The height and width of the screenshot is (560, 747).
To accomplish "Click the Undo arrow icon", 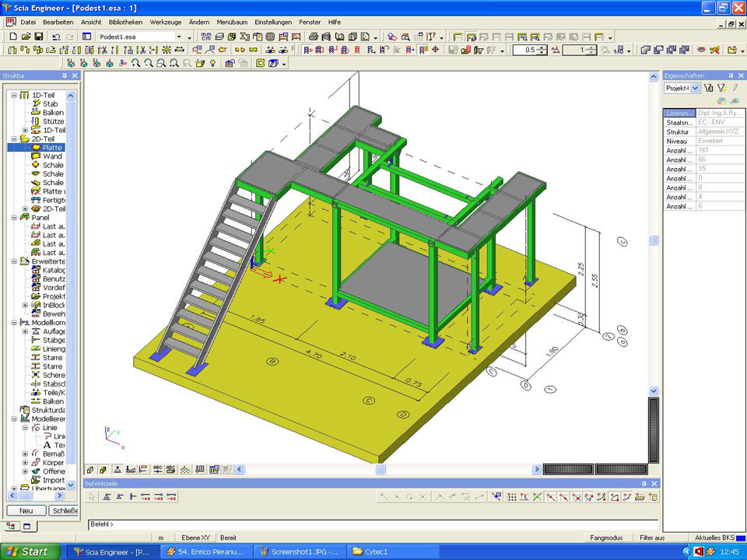I will point(54,37).
